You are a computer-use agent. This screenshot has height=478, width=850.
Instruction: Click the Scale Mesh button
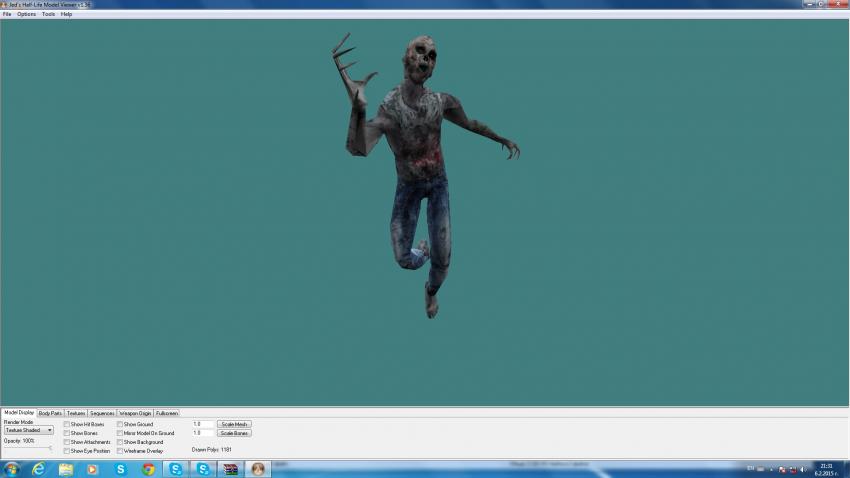click(234, 424)
